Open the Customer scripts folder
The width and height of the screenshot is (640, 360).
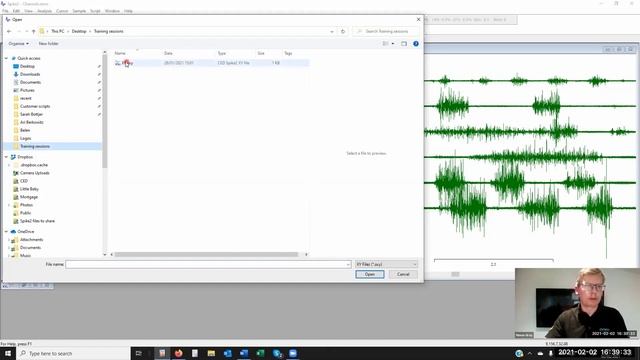tap(35, 106)
